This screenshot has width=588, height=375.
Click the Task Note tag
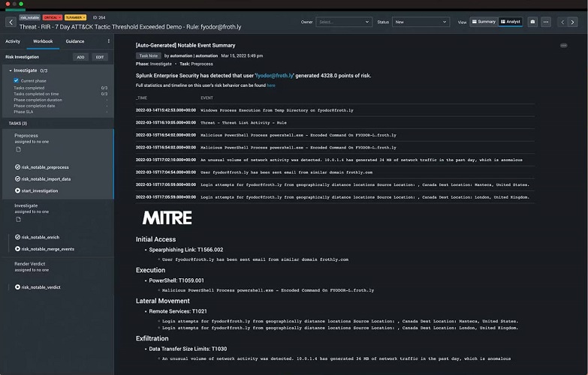(149, 55)
